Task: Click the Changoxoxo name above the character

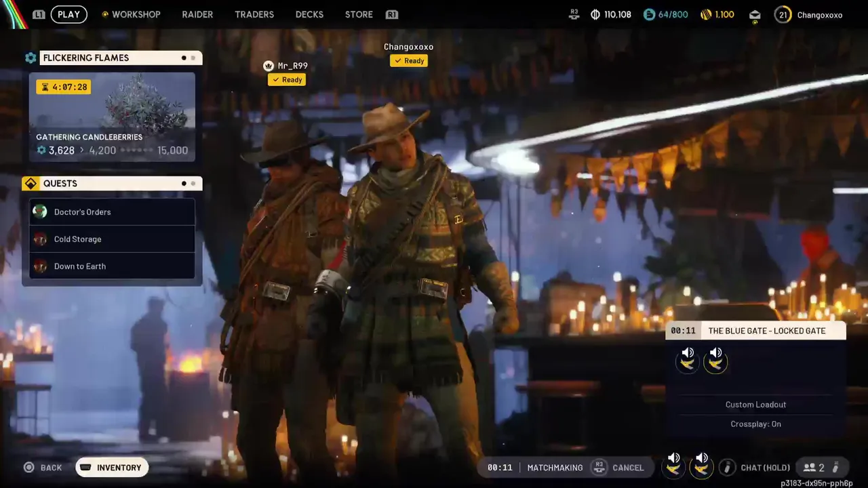Action: (x=408, y=47)
